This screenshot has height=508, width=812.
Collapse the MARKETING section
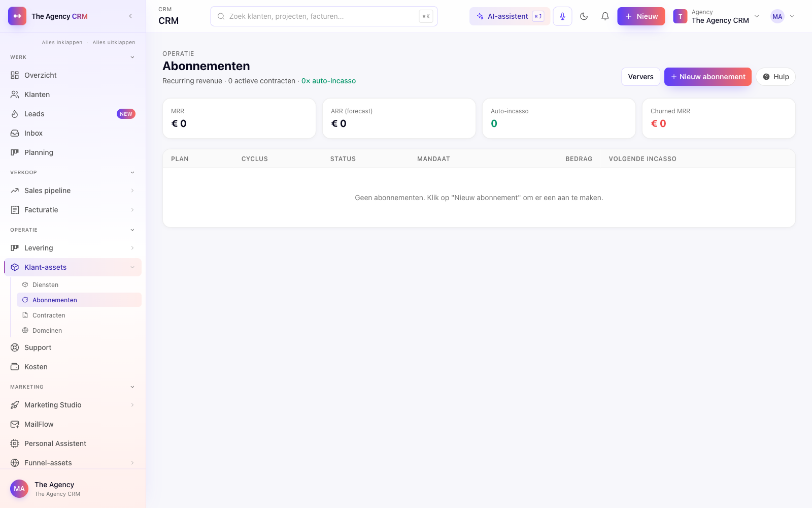point(132,387)
